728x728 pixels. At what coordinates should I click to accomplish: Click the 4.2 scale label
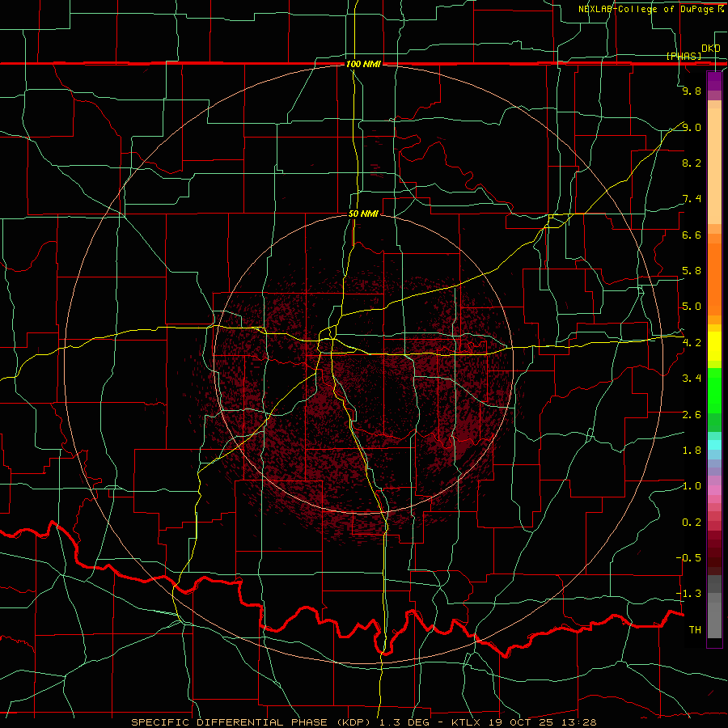[692, 343]
